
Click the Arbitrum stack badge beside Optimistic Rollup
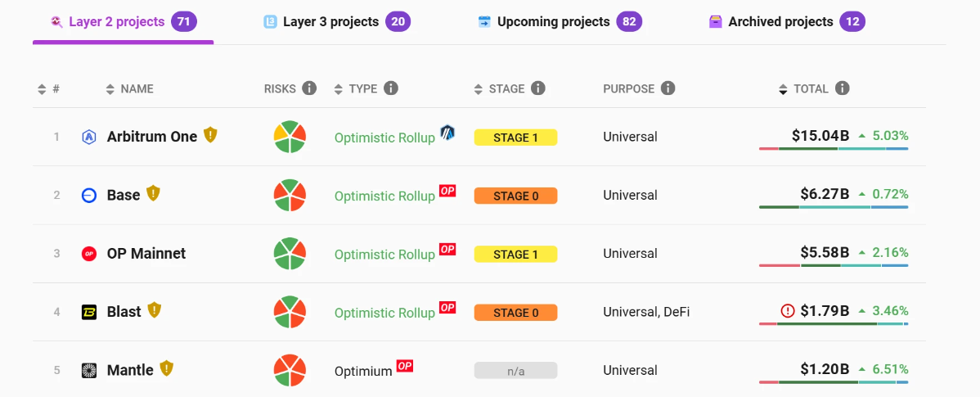[x=447, y=132]
